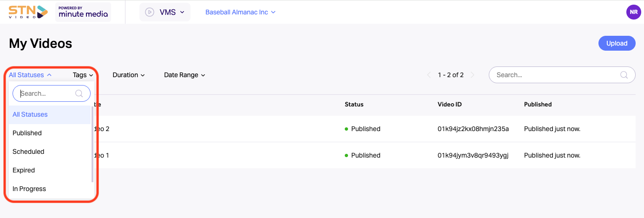Screen dimensions: 644x218
Task: Click the VMS play circle icon
Action: tap(150, 12)
